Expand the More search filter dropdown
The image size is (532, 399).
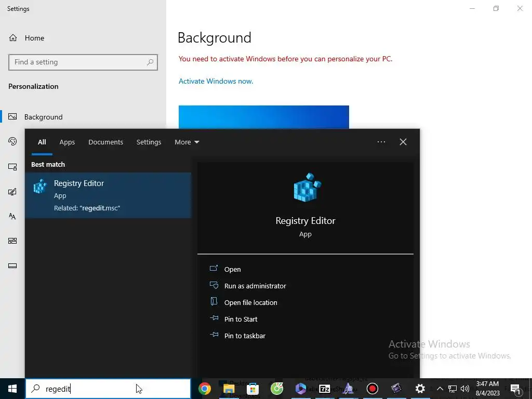(x=187, y=142)
